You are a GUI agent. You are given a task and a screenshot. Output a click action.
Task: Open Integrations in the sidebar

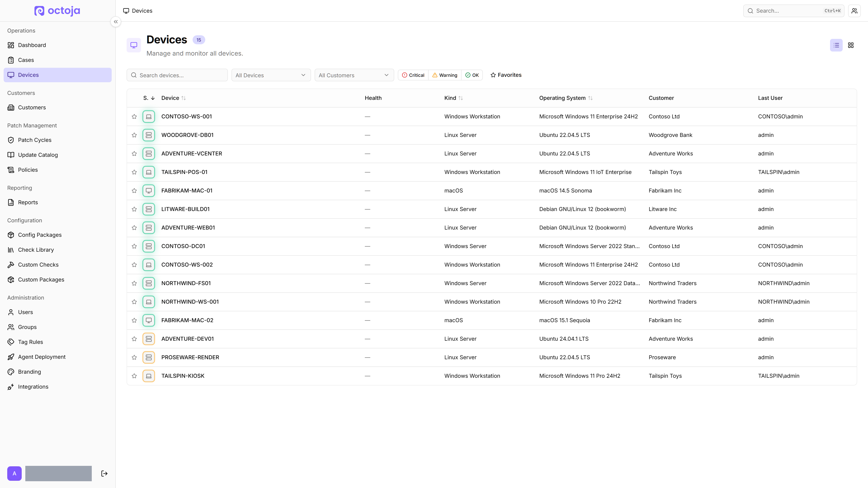(58, 387)
